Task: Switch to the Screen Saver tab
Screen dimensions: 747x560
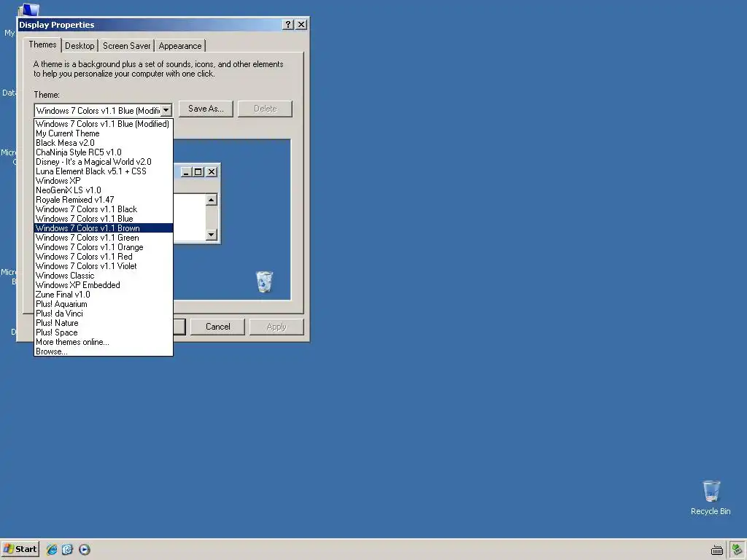Action: pyautogui.click(x=127, y=46)
